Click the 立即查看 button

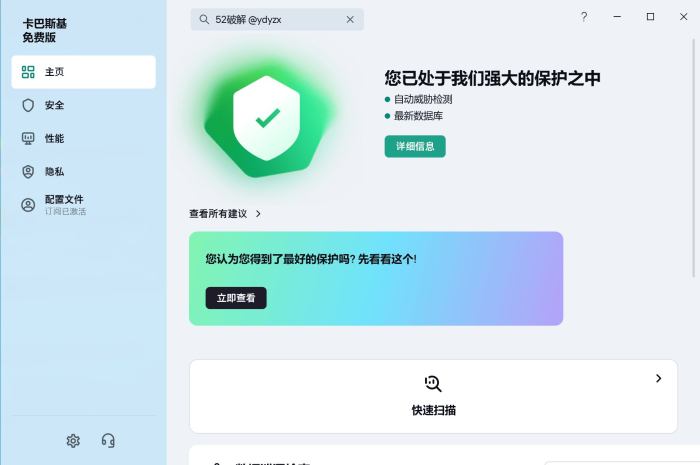click(x=236, y=298)
